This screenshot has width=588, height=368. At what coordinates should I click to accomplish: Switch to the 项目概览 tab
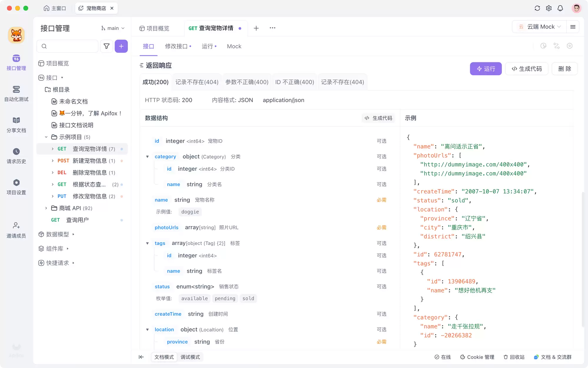coord(155,28)
